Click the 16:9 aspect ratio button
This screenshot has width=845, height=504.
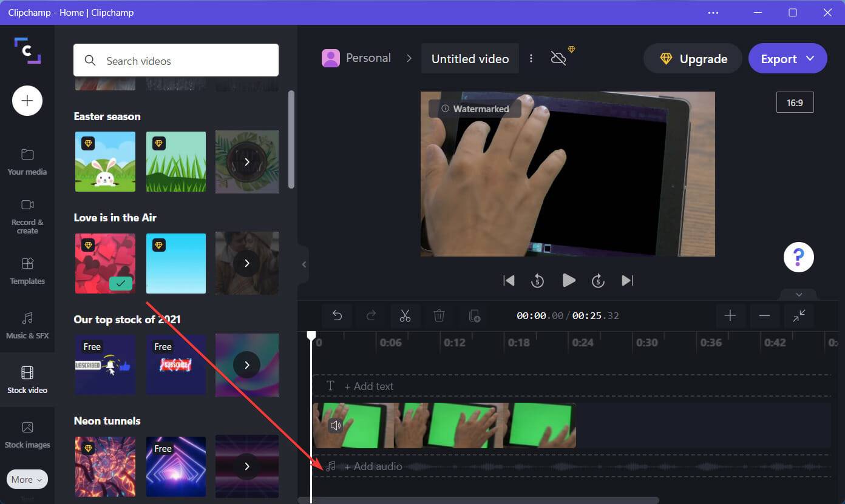(x=795, y=102)
